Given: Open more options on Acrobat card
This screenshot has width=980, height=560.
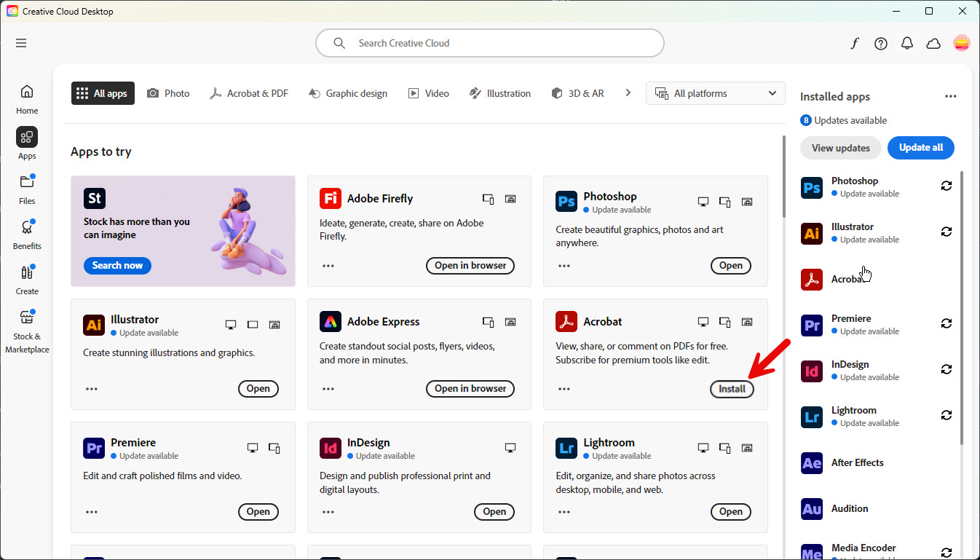Looking at the screenshot, I should tap(564, 389).
